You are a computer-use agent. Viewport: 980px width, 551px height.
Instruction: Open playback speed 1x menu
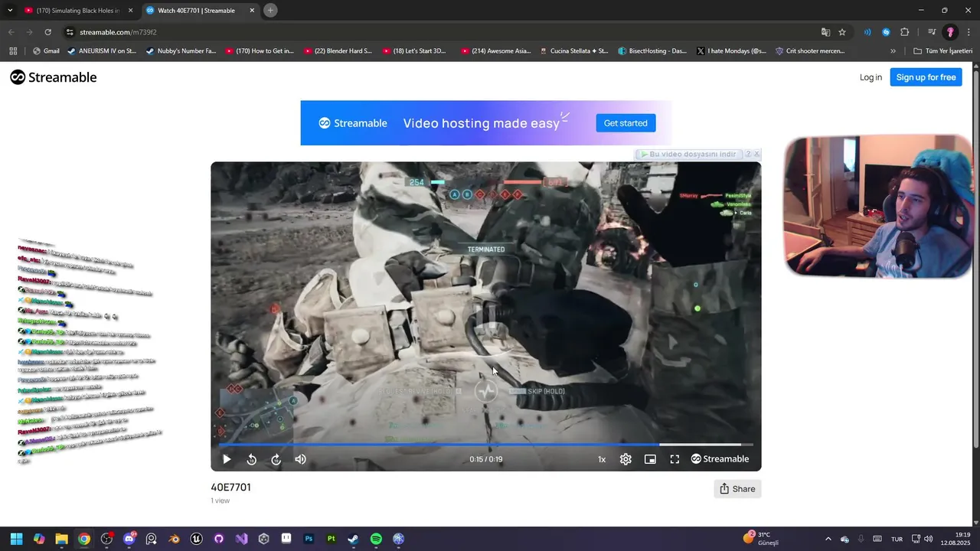pos(602,459)
